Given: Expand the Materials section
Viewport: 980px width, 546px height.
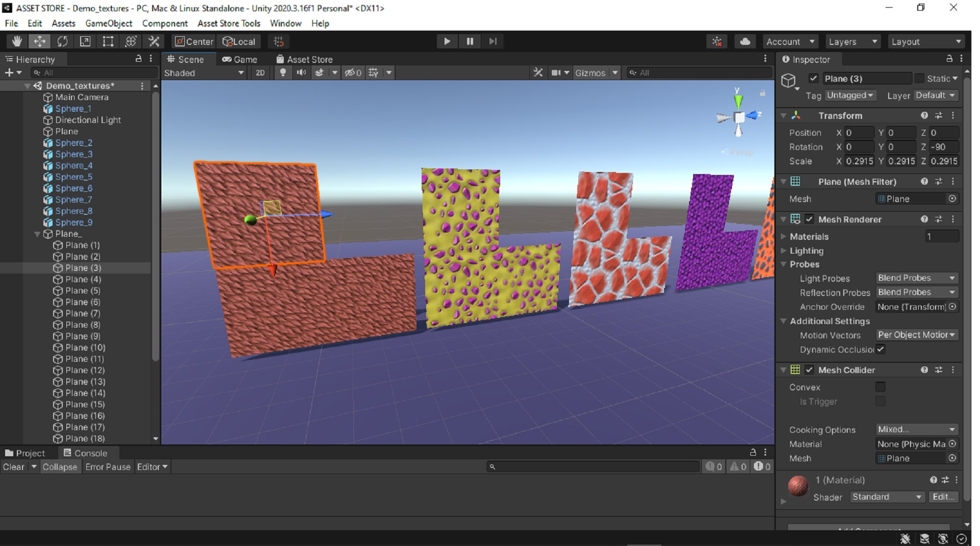Looking at the screenshot, I should tap(784, 236).
